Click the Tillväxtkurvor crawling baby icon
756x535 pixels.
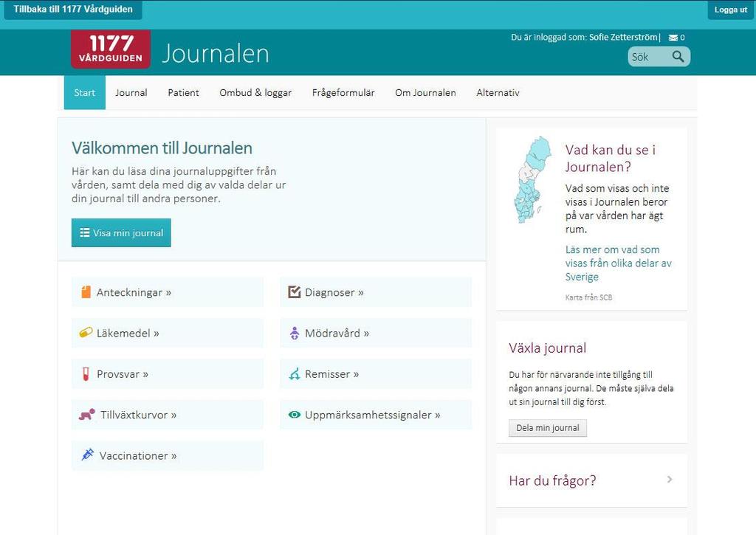pyautogui.click(x=87, y=415)
